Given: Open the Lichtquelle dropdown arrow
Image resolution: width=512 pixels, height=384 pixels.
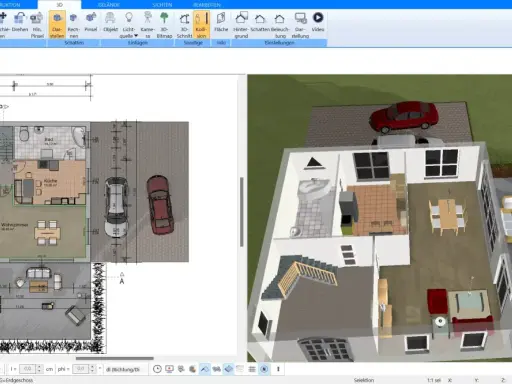Looking at the screenshot, I should 136,35.
